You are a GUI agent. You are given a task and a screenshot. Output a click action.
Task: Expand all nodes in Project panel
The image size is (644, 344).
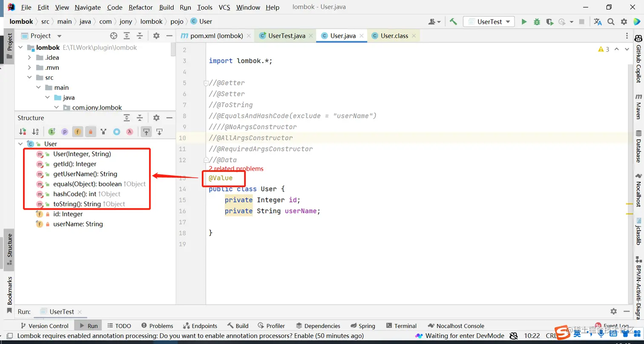[x=126, y=36]
